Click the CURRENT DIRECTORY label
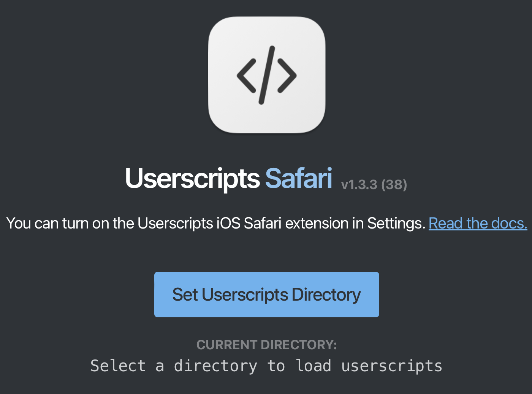The image size is (532, 394). pyautogui.click(x=266, y=345)
